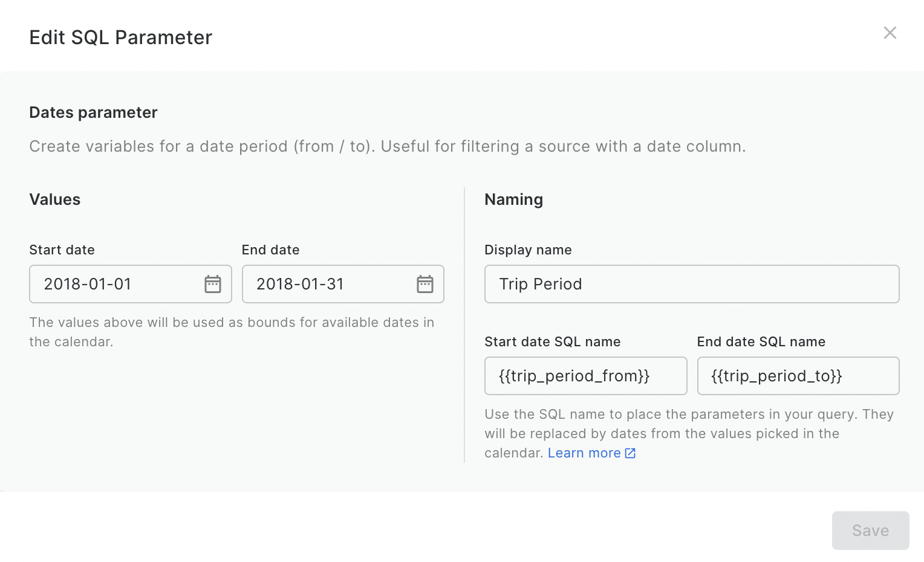The height and width of the screenshot is (562, 924).
Task: Click the Display name label
Action: [x=528, y=250]
